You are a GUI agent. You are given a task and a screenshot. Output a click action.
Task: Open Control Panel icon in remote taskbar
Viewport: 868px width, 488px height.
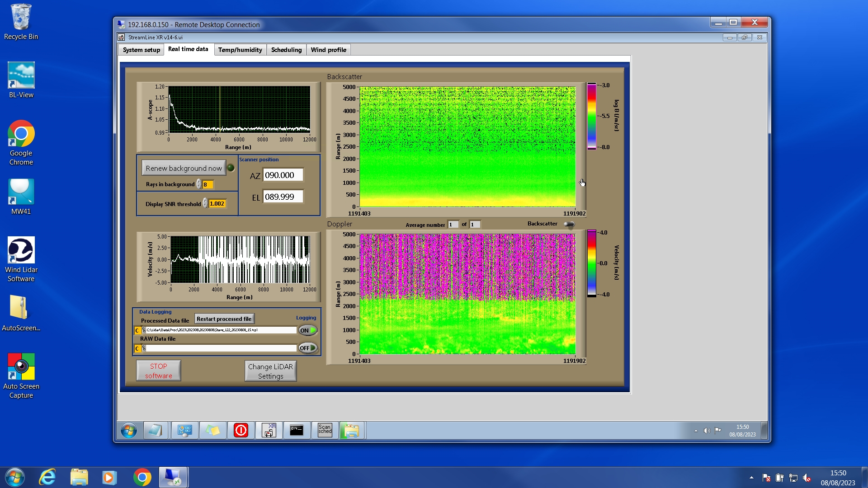point(184,430)
